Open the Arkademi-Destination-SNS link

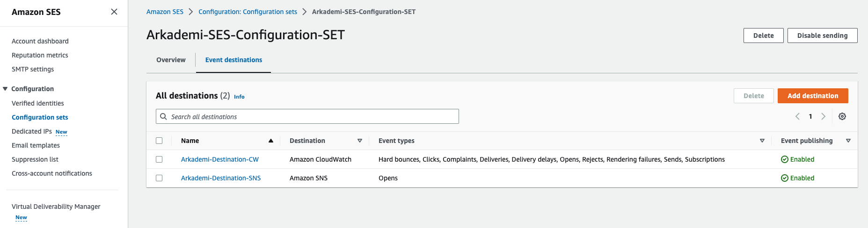pos(221,178)
